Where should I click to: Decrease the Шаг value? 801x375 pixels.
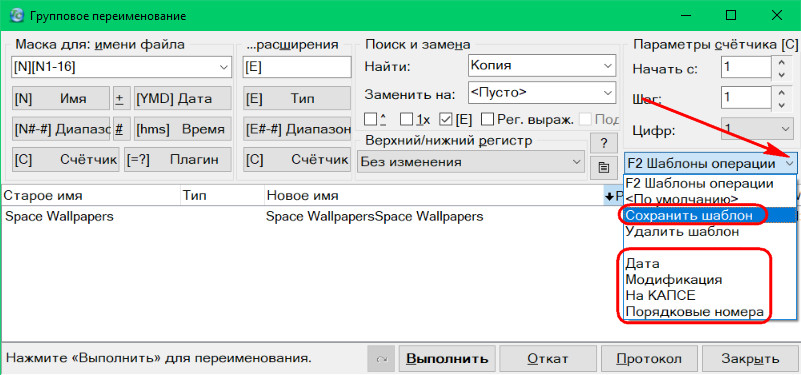point(781,105)
